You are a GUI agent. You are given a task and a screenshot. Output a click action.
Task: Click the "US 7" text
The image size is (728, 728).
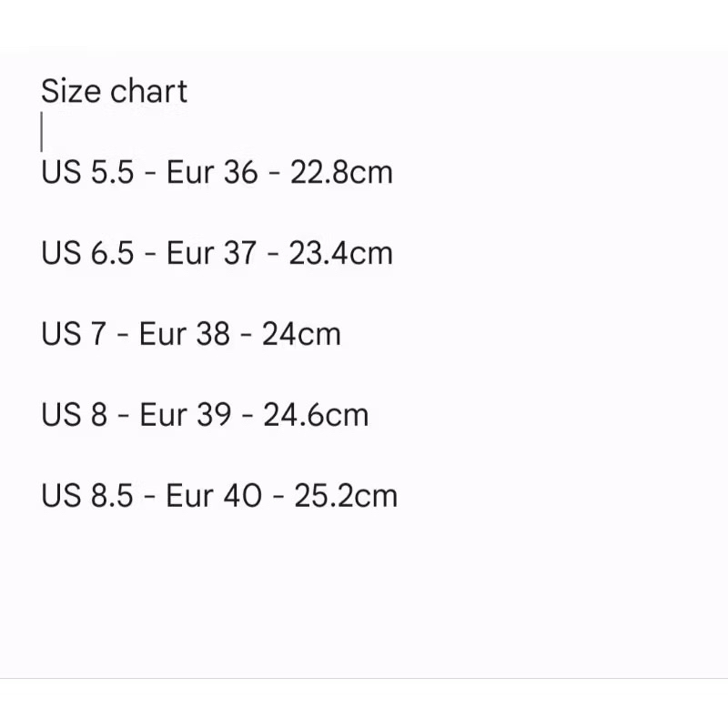pos(74,334)
